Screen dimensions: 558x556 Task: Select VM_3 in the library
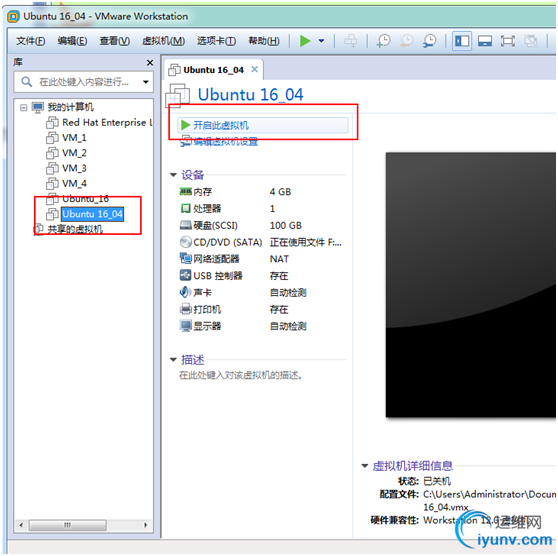(x=74, y=168)
